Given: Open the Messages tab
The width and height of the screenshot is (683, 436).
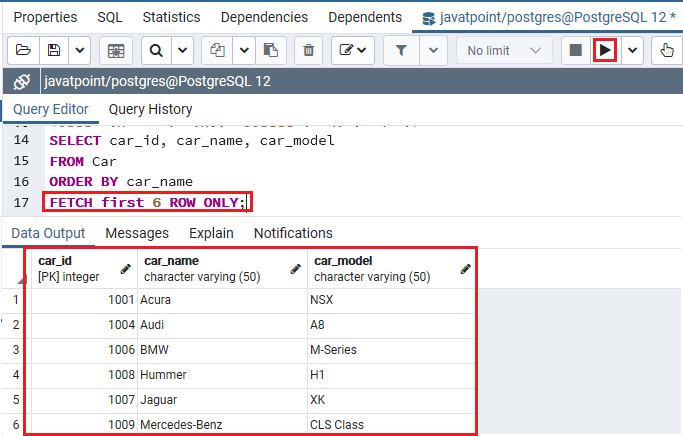Looking at the screenshot, I should click(x=137, y=233).
